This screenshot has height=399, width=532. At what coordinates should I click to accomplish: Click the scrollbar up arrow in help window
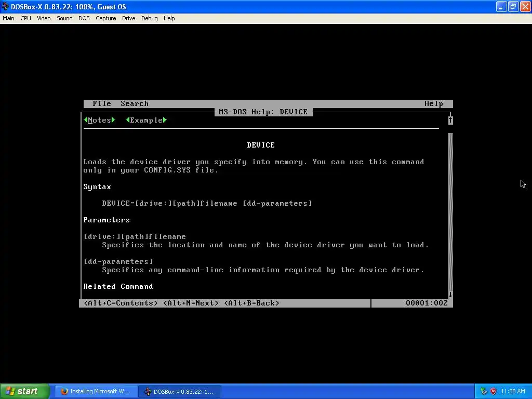(450, 120)
